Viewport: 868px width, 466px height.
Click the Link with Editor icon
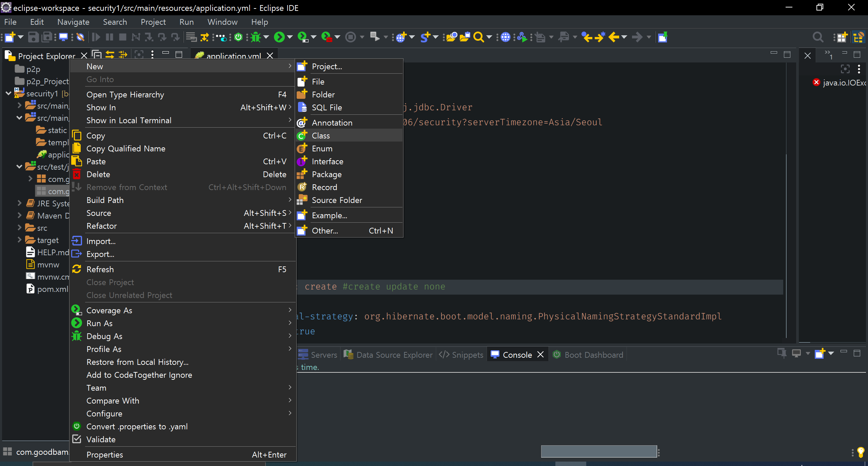pos(110,55)
